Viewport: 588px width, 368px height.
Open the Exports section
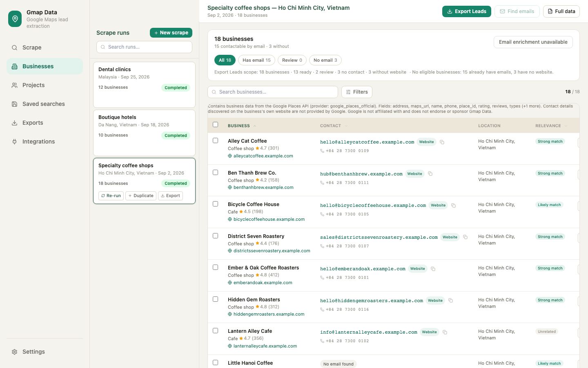pyautogui.click(x=45, y=123)
